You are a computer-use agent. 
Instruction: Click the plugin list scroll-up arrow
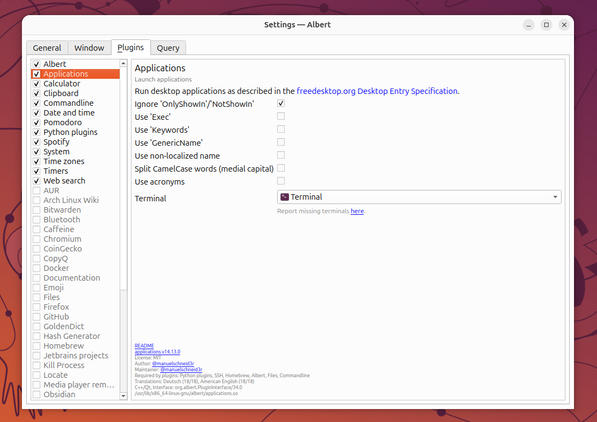pos(123,63)
